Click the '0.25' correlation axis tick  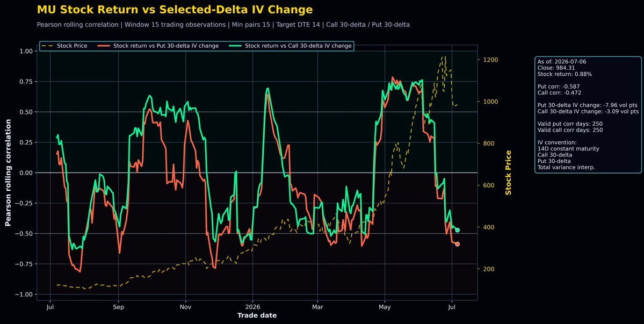26,142
